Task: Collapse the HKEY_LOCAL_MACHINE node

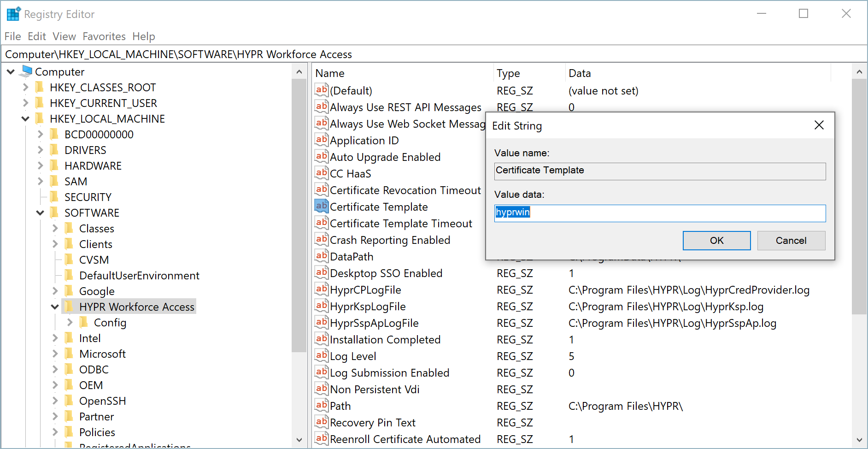Action: (x=25, y=118)
